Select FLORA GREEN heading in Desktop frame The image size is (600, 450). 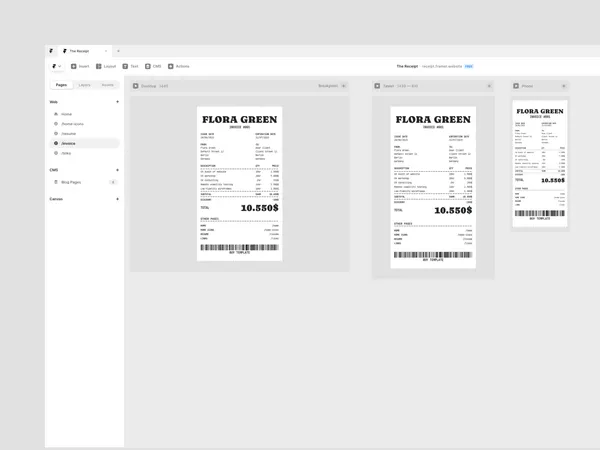tap(240, 120)
